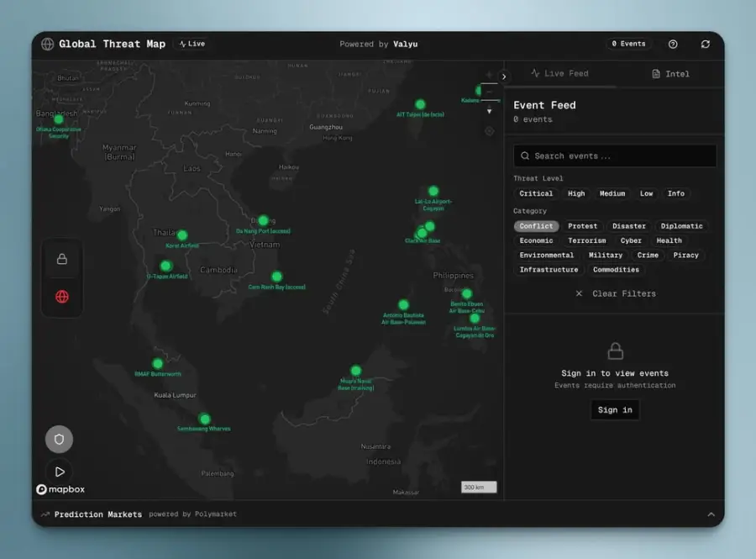
Task: Toggle the Crime category filter
Action: pyautogui.click(x=648, y=256)
